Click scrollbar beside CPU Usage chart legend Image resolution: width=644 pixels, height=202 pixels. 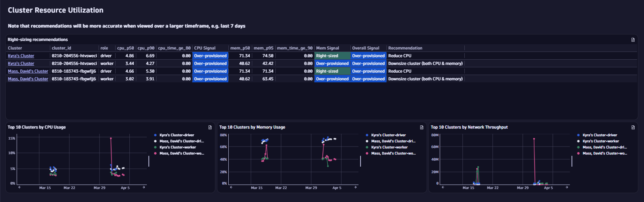[x=149, y=161]
